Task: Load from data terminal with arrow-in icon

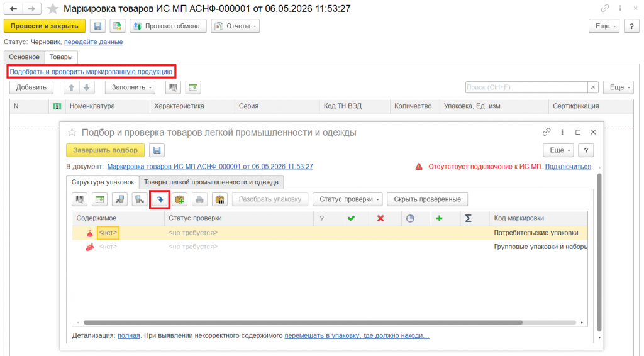Action: tap(119, 199)
